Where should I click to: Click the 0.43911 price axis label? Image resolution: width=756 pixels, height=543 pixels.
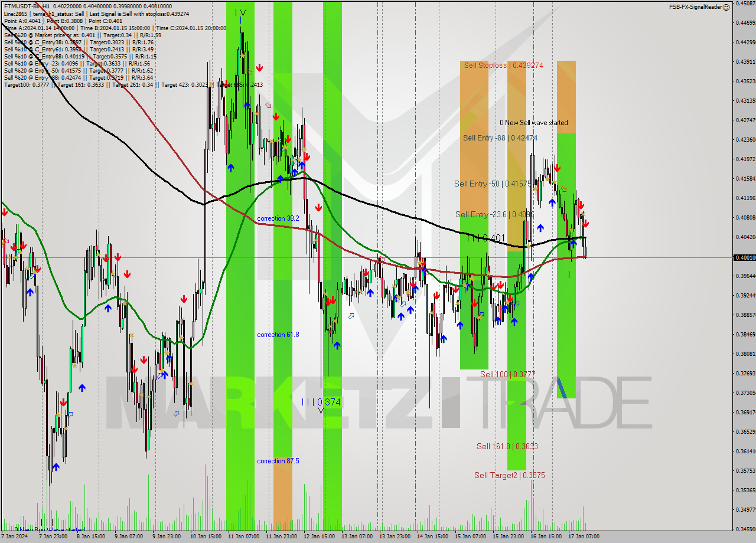(745, 61)
